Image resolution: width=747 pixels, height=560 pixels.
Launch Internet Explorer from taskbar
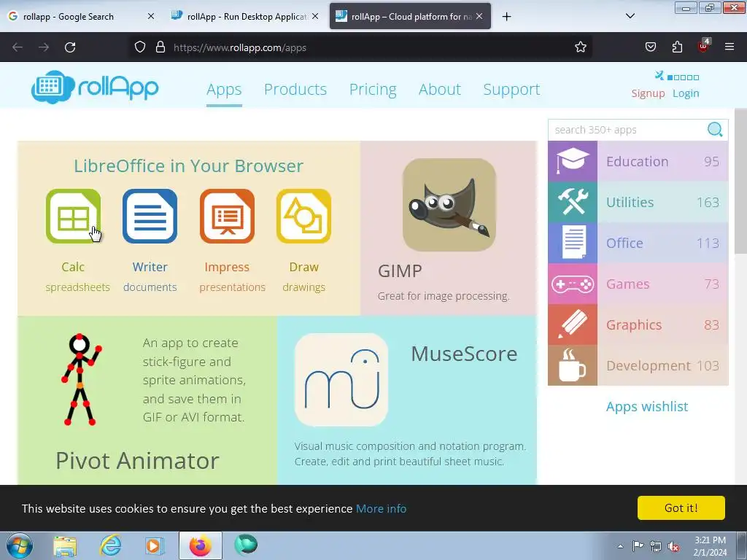tap(111, 545)
